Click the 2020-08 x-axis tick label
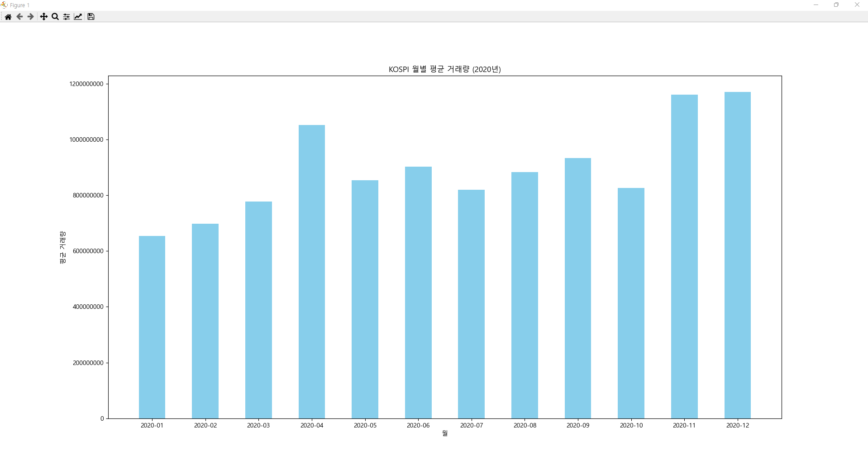 (x=525, y=425)
